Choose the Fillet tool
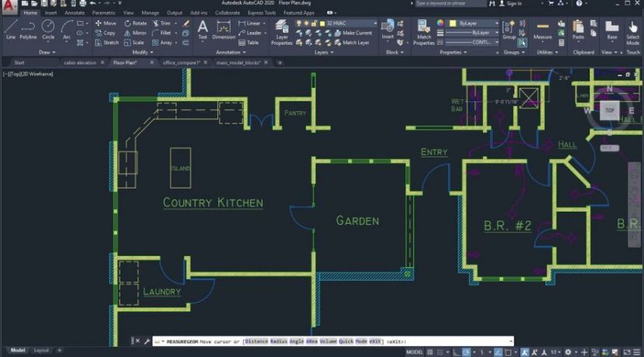644x357 pixels. 162,33
